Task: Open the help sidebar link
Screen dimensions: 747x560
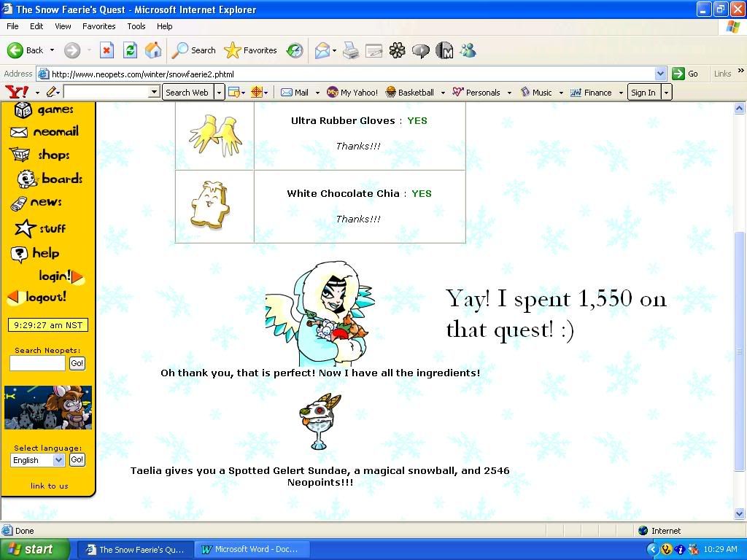Action: [x=35, y=253]
